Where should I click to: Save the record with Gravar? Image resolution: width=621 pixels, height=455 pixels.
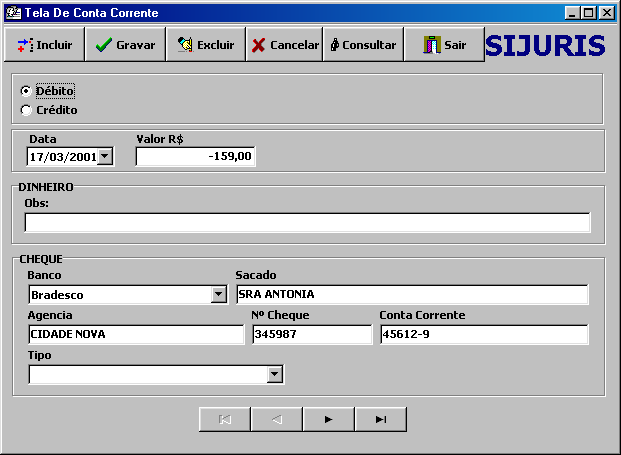125,45
